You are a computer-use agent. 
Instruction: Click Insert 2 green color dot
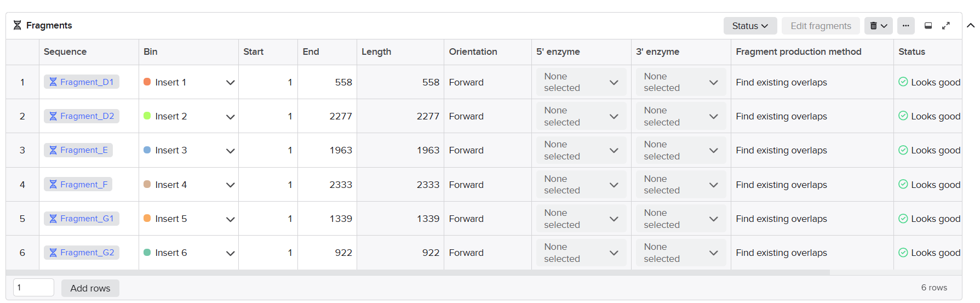click(x=147, y=116)
